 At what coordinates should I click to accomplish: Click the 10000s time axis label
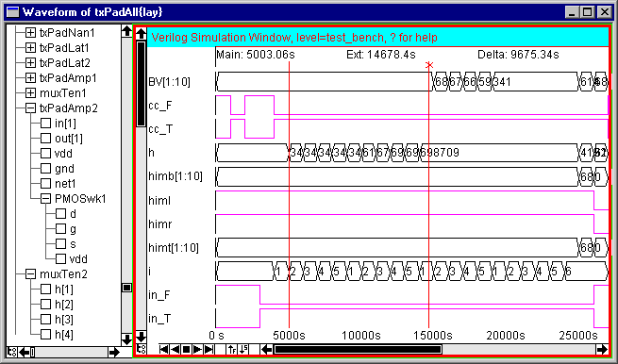pos(361,336)
